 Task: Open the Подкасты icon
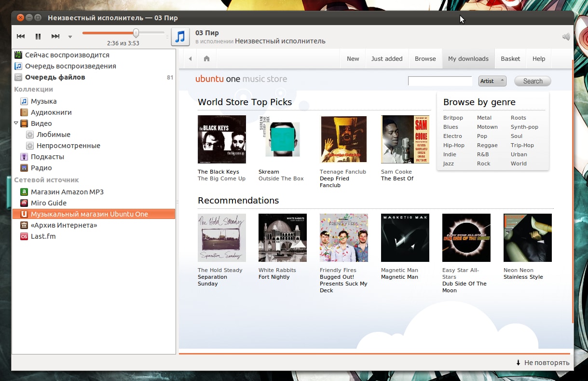(24, 157)
